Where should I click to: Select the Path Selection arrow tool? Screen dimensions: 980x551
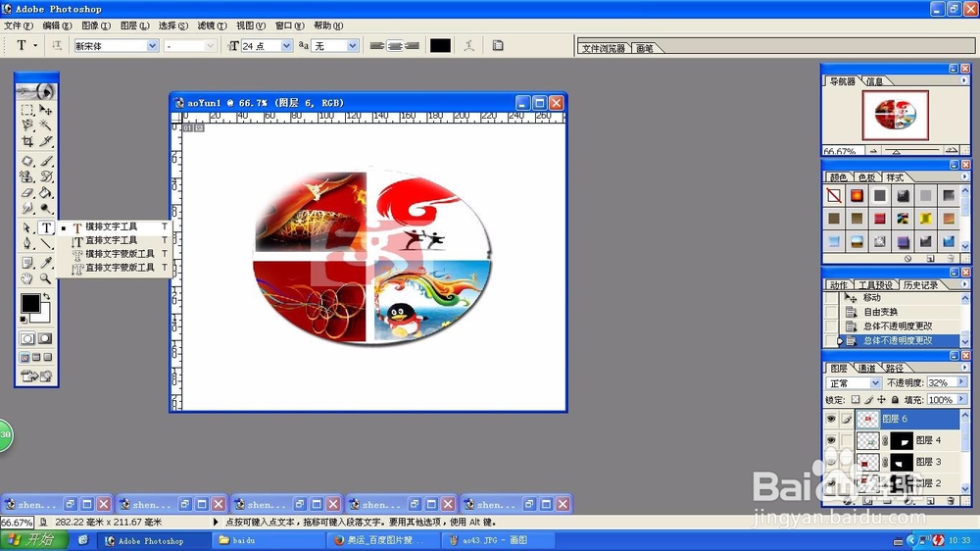tap(26, 227)
